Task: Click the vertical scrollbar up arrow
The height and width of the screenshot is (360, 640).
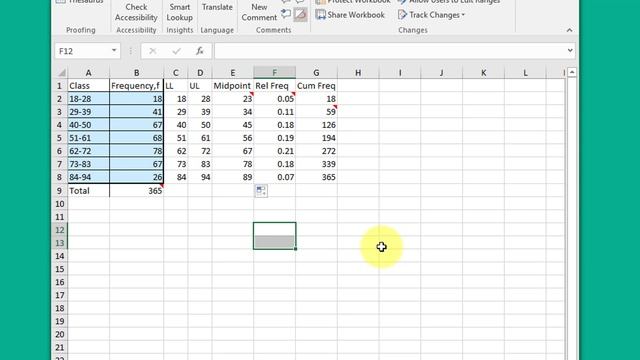Action: click(x=572, y=73)
